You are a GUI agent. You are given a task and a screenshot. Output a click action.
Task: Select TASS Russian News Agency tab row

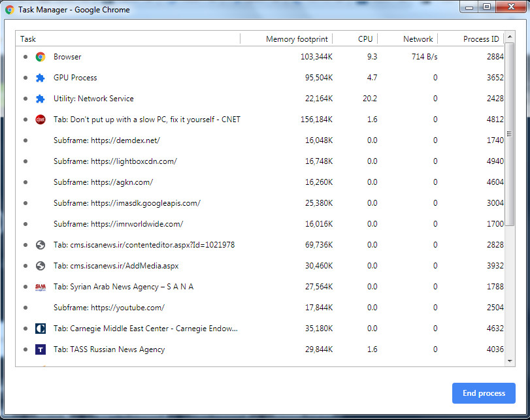pyautogui.click(x=260, y=349)
